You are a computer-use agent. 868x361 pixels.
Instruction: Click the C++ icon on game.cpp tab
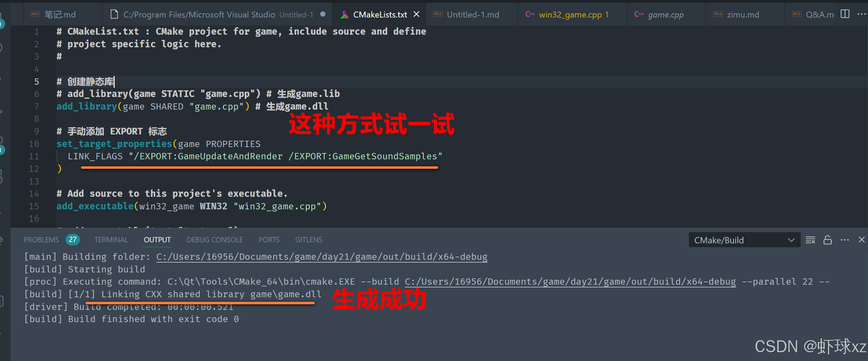(x=639, y=14)
